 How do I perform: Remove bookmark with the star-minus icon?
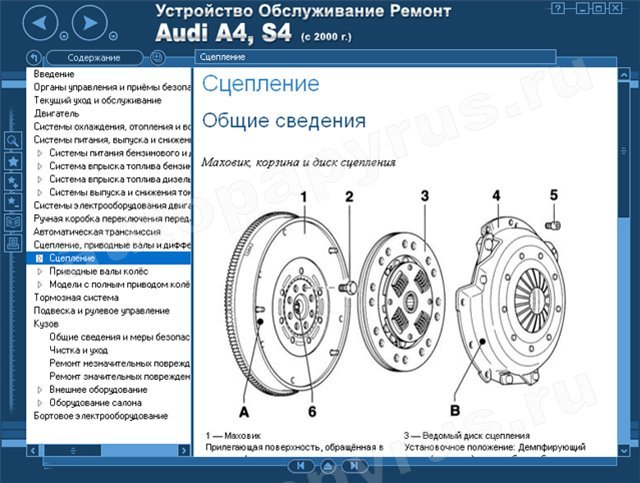coord(13,202)
